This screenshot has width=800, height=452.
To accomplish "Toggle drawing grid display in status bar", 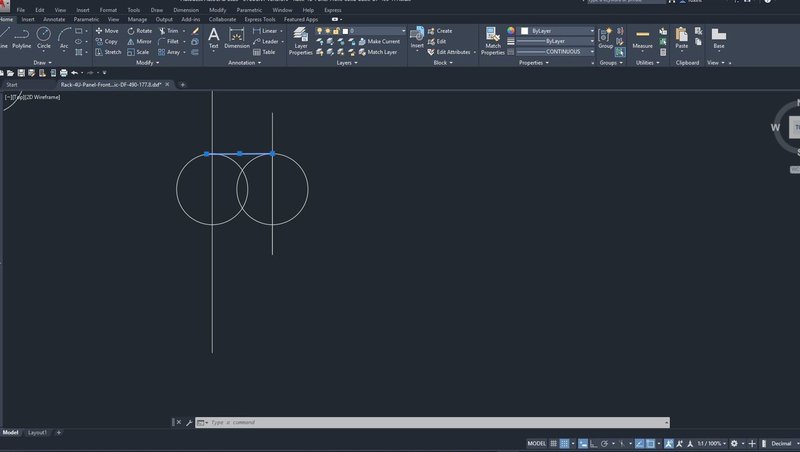I will click(x=553, y=443).
